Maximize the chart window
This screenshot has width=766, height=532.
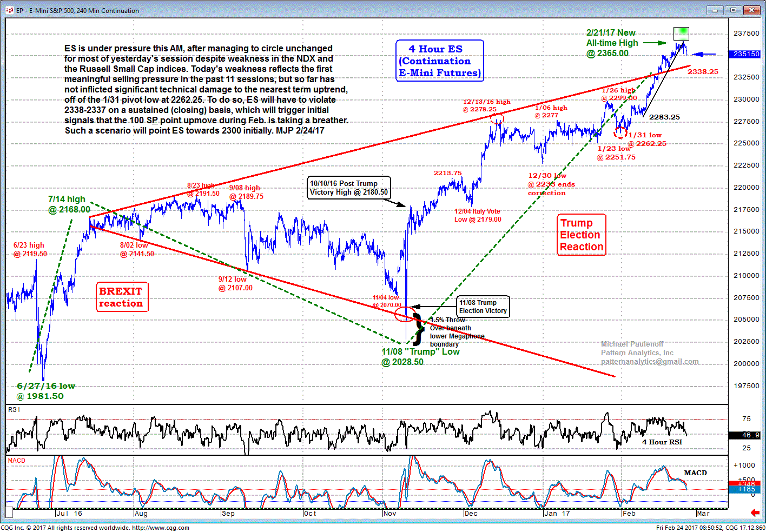733,10
